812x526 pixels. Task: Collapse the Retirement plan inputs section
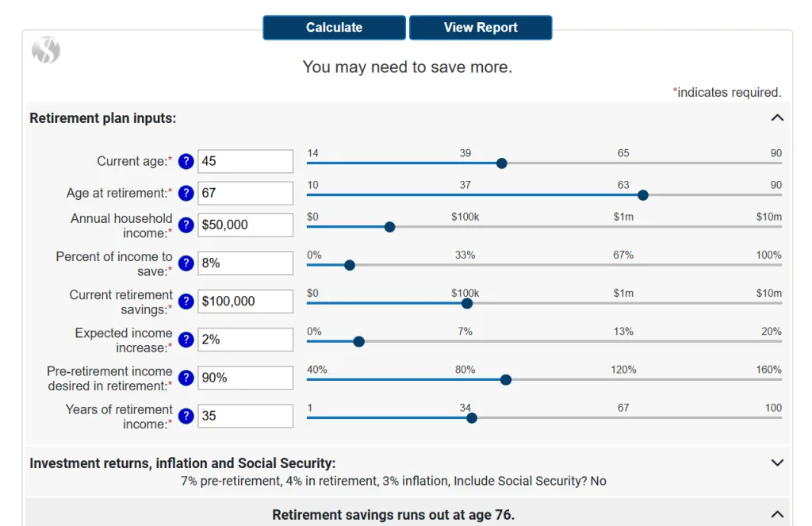click(x=777, y=118)
